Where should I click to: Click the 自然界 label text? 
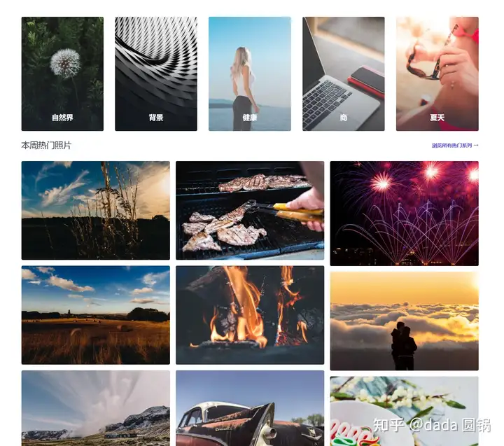(62, 118)
